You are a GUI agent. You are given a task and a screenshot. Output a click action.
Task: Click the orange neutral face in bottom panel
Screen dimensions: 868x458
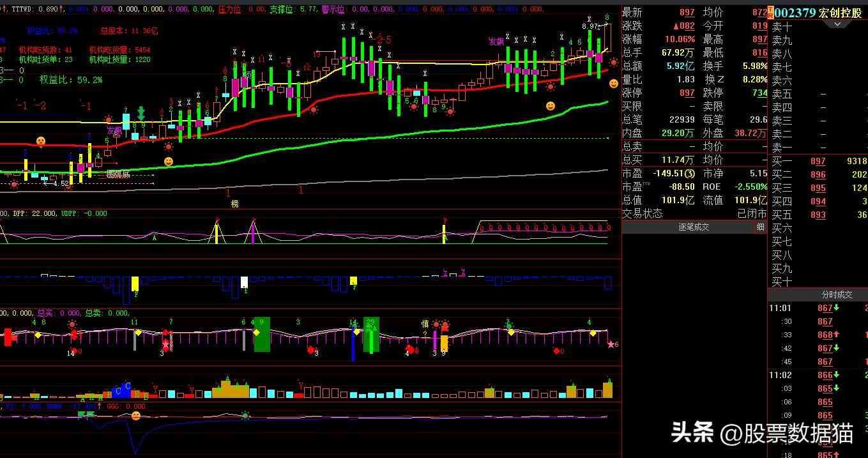coord(135,416)
